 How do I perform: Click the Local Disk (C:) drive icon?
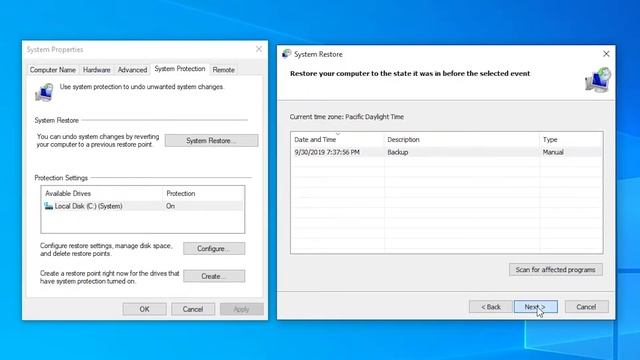coord(49,206)
